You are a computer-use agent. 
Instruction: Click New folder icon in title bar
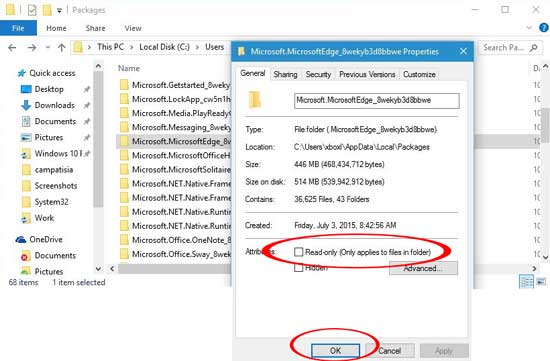tap(47, 10)
